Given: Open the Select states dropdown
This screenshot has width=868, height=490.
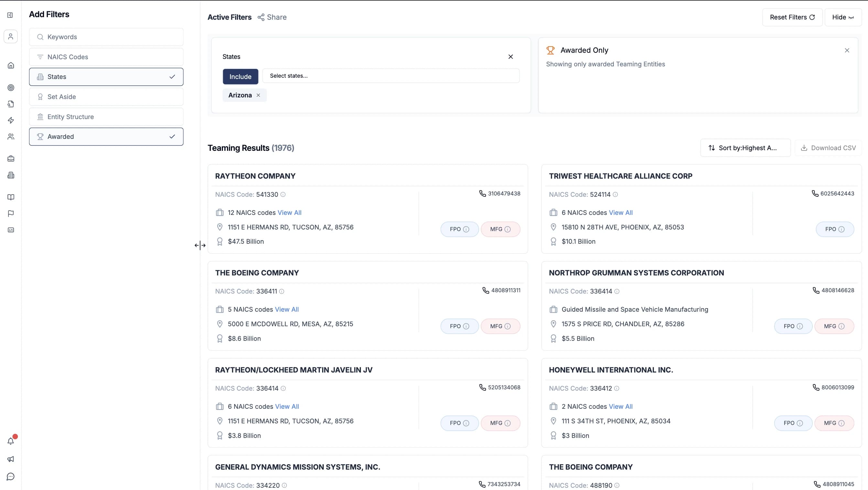Looking at the screenshot, I should 391,76.
